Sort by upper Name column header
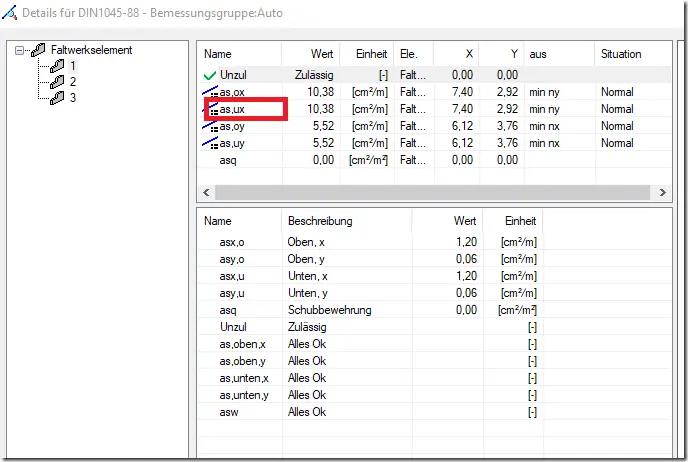The width and height of the screenshot is (688, 462). coord(239,54)
